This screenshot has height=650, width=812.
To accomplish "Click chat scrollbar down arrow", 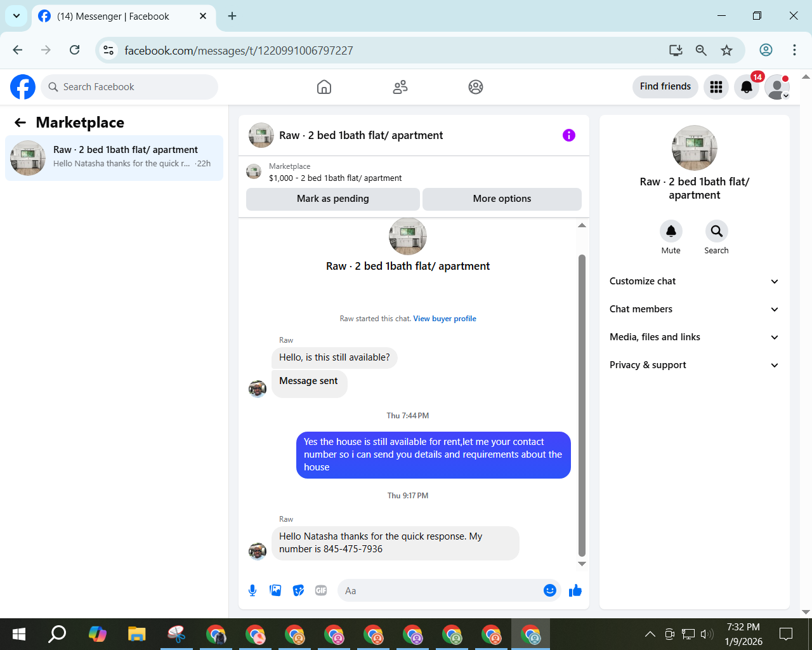I will (x=582, y=564).
